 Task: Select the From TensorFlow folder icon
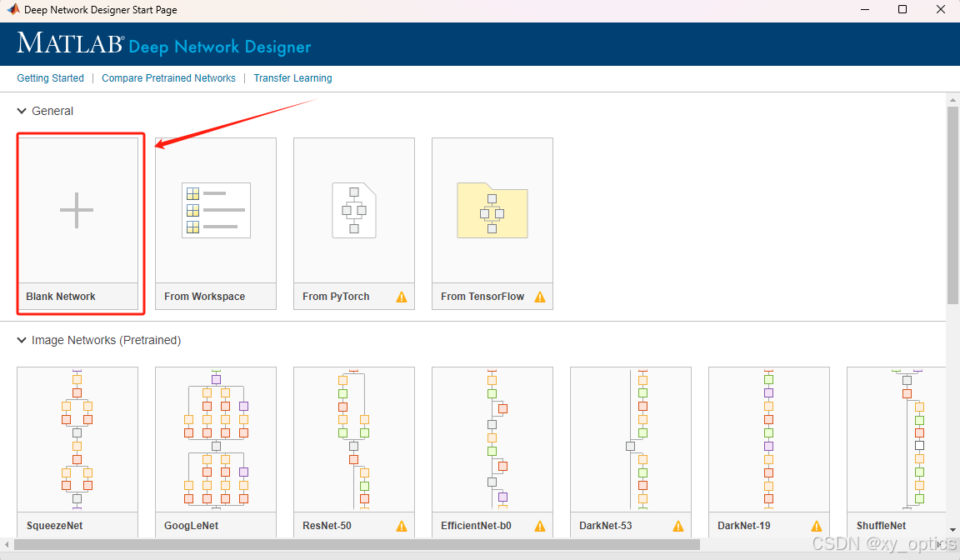pos(492,210)
